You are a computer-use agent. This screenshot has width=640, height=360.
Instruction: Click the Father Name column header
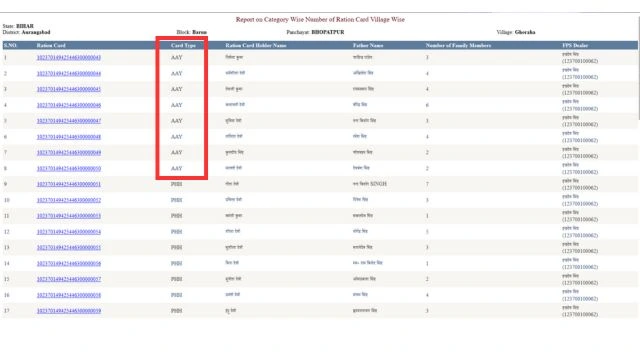tap(368, 45)
